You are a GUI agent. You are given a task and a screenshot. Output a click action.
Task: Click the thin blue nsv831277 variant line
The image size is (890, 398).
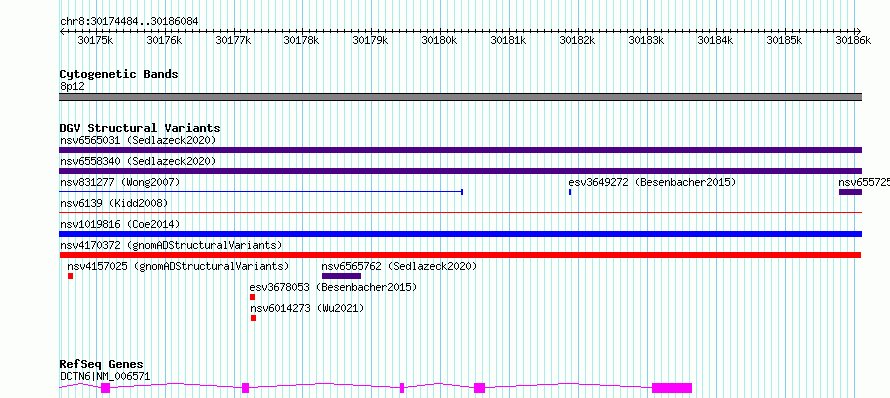tap(261, 192)
